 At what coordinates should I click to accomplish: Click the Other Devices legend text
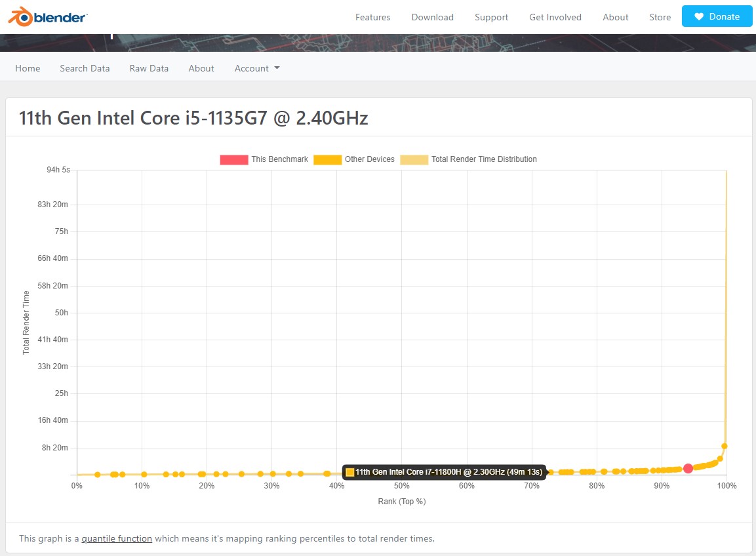369,159
